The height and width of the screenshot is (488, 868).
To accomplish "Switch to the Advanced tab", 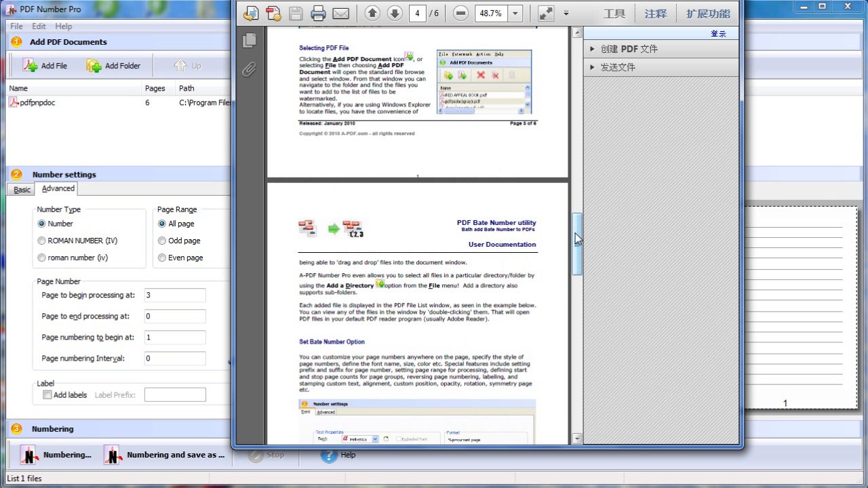I will 58,188.
